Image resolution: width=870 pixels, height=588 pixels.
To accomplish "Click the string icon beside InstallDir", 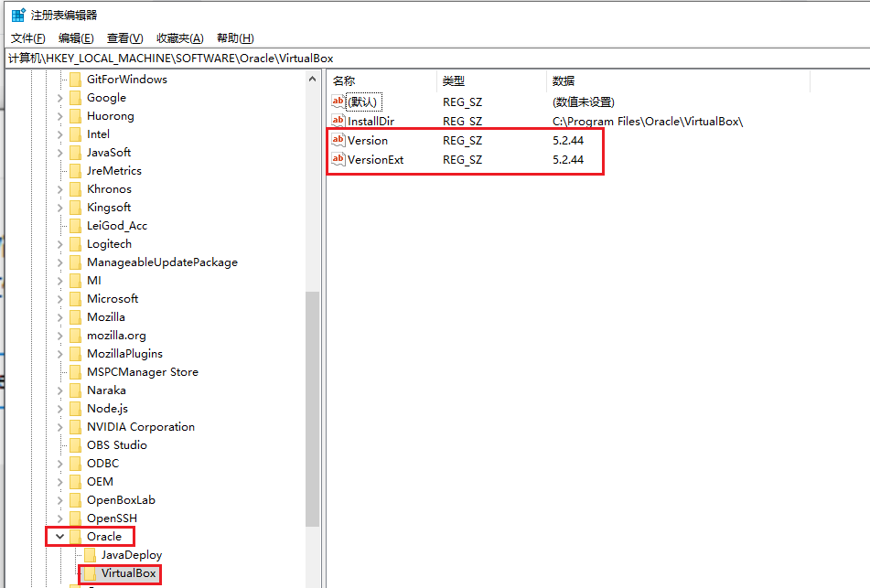I will (338, 121).
